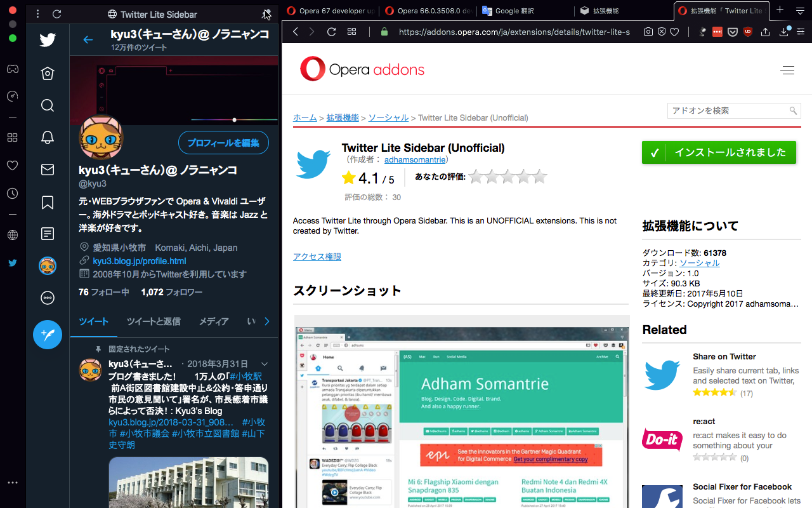
Task: Open GX Control speedometer icon in Opera sidebar
Action: pos(12,96)
